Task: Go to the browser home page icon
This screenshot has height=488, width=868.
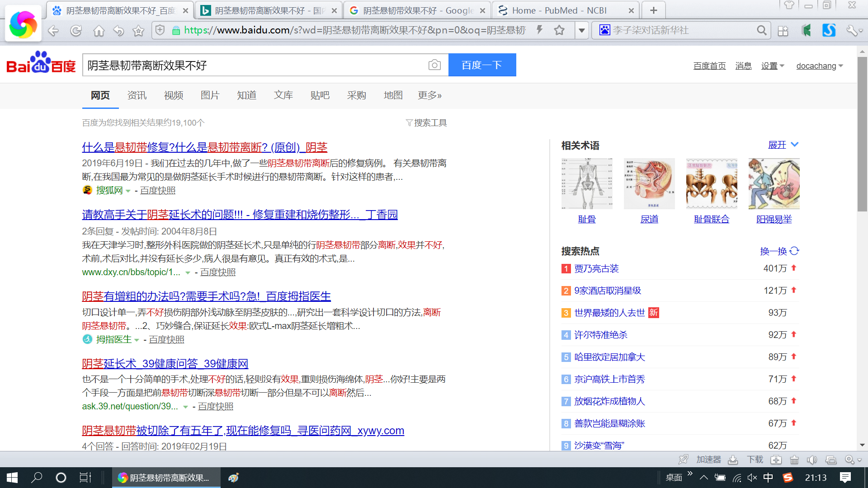Action: 99,31
